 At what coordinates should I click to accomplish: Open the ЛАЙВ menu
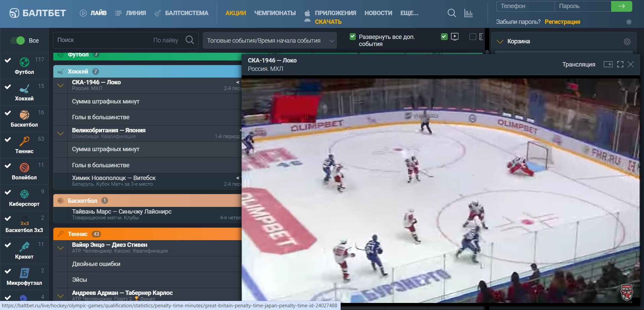tap(93, 13)
